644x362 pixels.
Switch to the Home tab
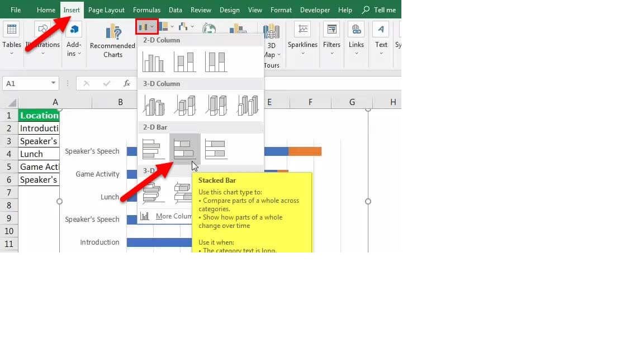click(x=46, y=10)
